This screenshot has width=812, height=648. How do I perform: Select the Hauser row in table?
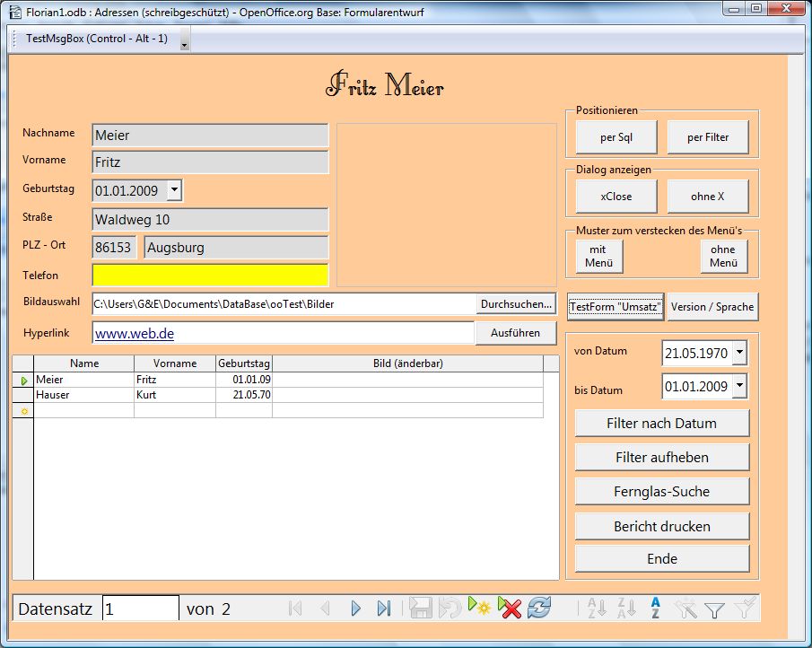point(84,395)
